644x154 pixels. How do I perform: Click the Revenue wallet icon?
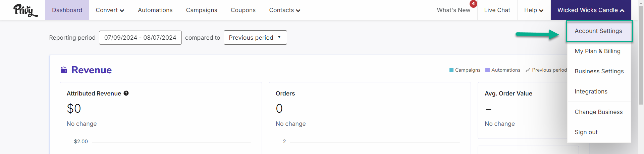pyautogui.click(x=64, y=70)
